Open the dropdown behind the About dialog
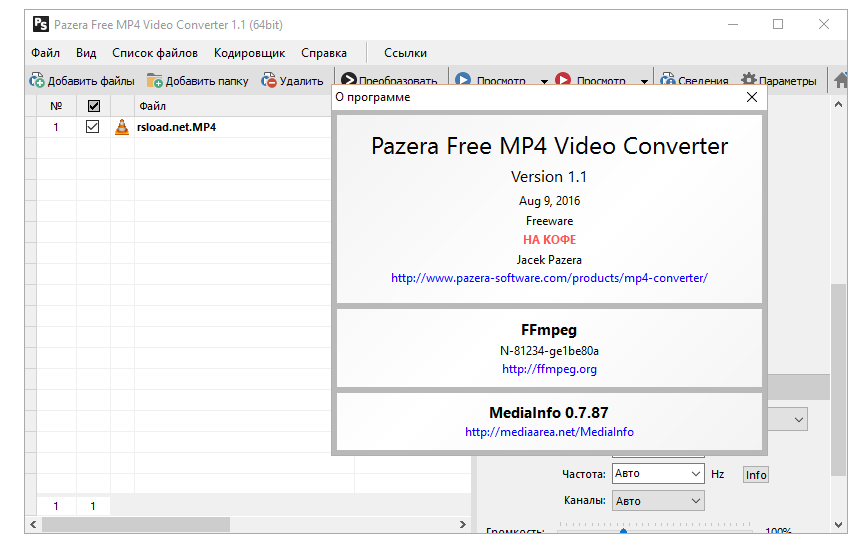Screen dimensions: 867x556 click(x=798, y=419)
